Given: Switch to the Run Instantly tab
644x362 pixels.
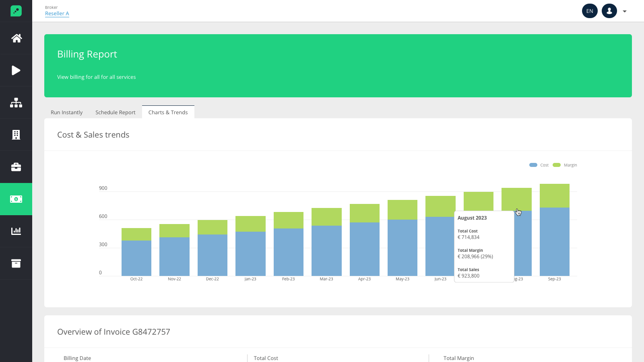Looking at the screenshot, I should tap(66, 112).
